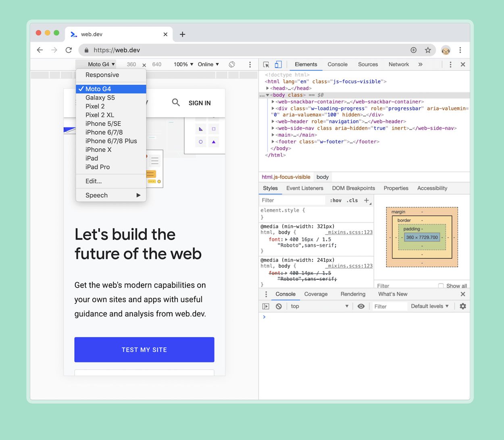504x440 pixels.
Task: Open the console drawer three-dot menu
Action: point(266,294)
